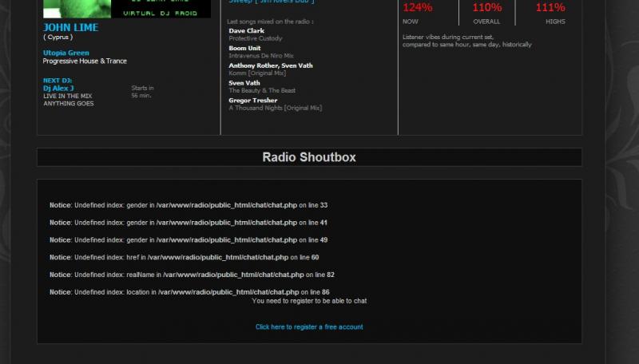Click the 110% OVERALL listener vibe value

[487, 8]
